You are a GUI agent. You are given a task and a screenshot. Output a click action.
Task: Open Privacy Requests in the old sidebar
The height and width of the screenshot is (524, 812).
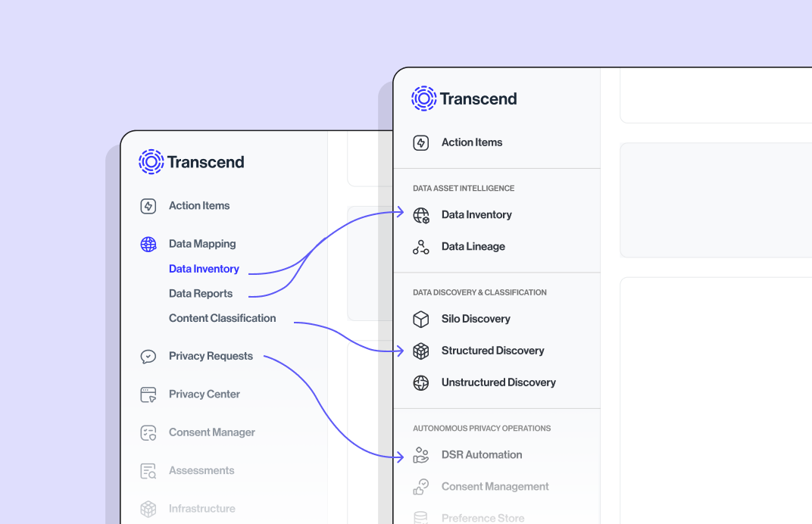pos(211,356)
